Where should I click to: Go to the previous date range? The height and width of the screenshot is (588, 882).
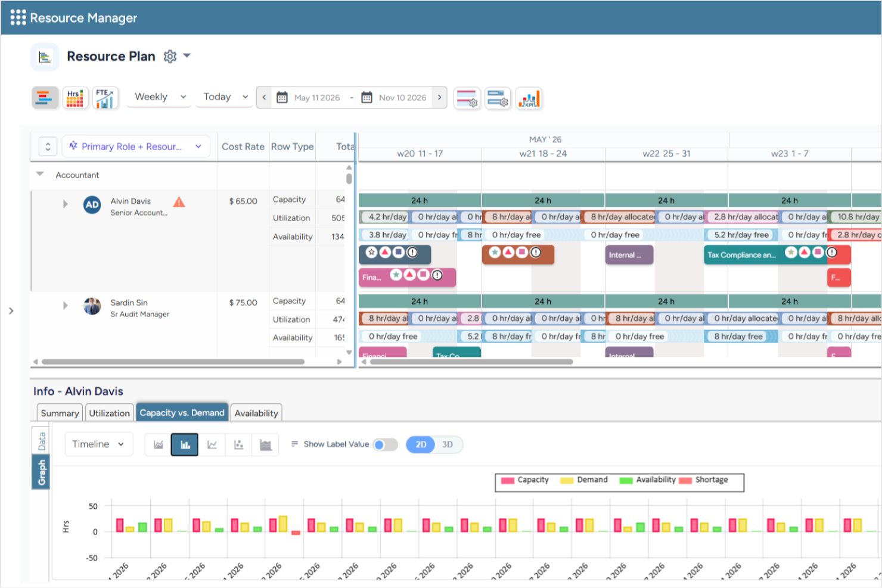click(264, 97)
